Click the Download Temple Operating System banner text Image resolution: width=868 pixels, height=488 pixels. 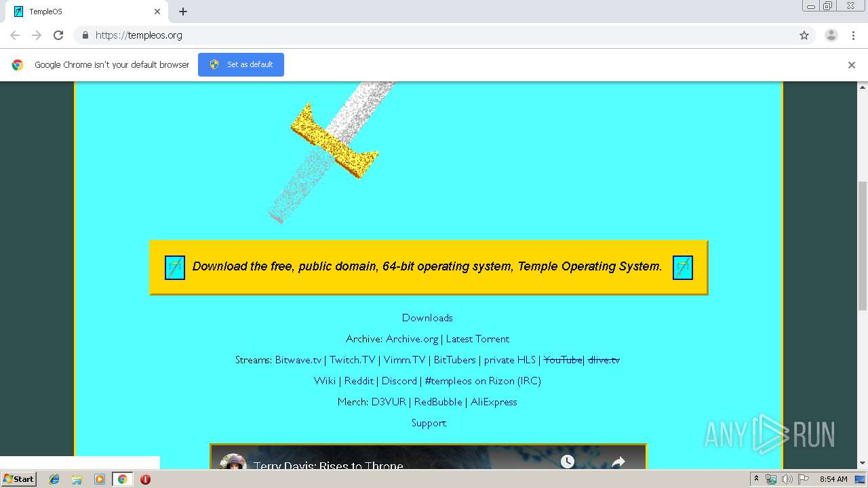[x=427, y=266]
